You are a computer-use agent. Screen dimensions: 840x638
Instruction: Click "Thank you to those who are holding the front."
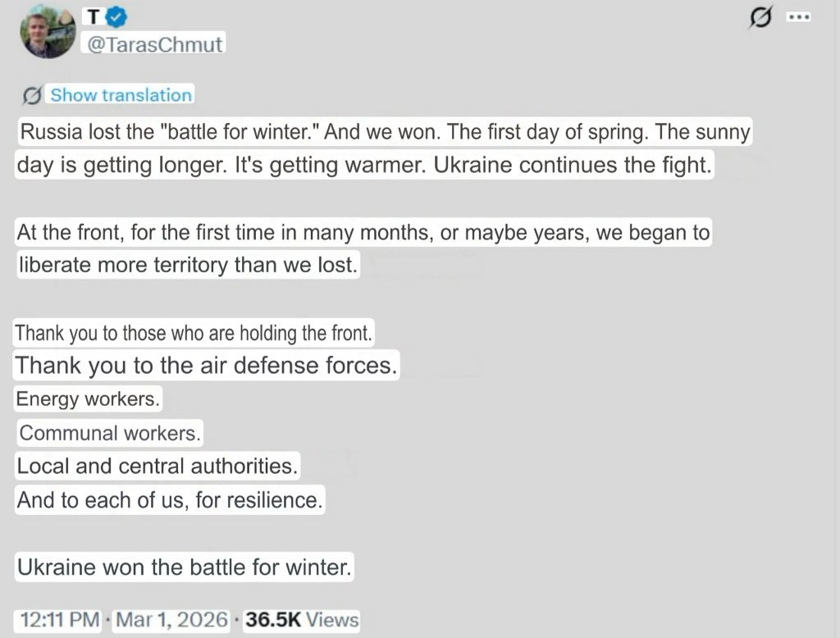pyautogui.click(x=194, y=333)
